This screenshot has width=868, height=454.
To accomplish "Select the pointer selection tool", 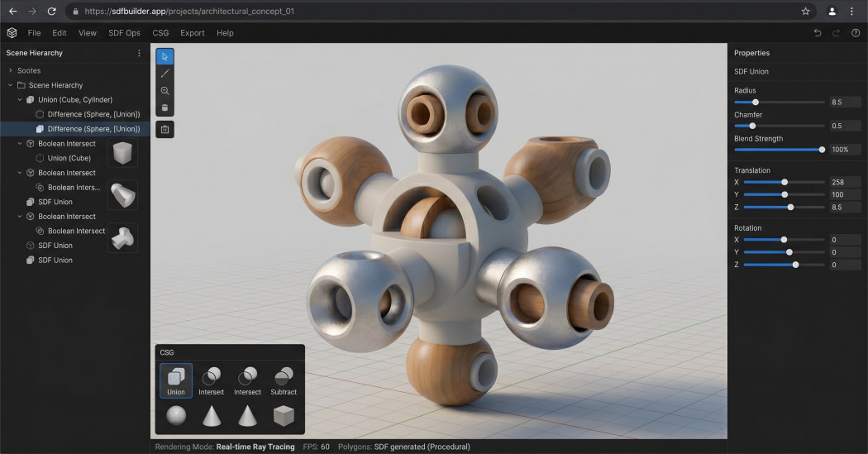I will click(x=165, y=56).
